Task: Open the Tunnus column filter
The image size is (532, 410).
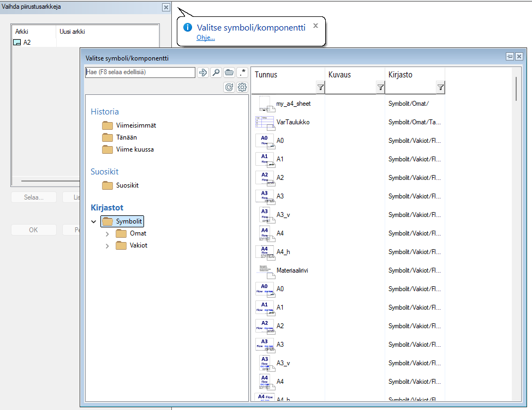Action: click(x=320, y=87)
